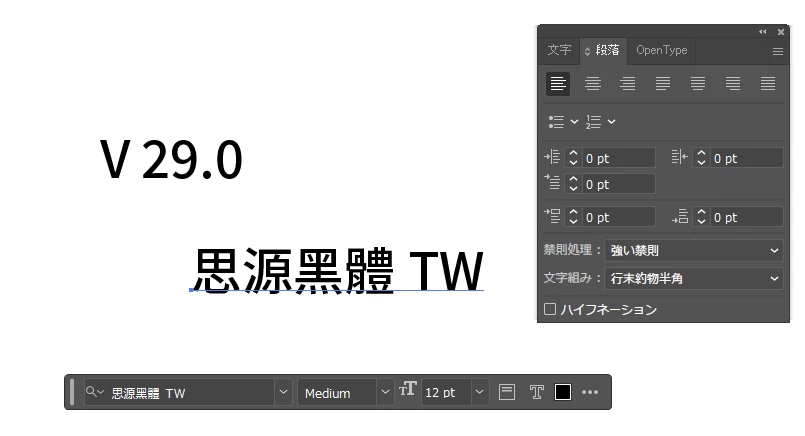Viewport: 805px width, 436px height.
Task: Edit the space before paragraph field
Action: [x=618, y=217]
